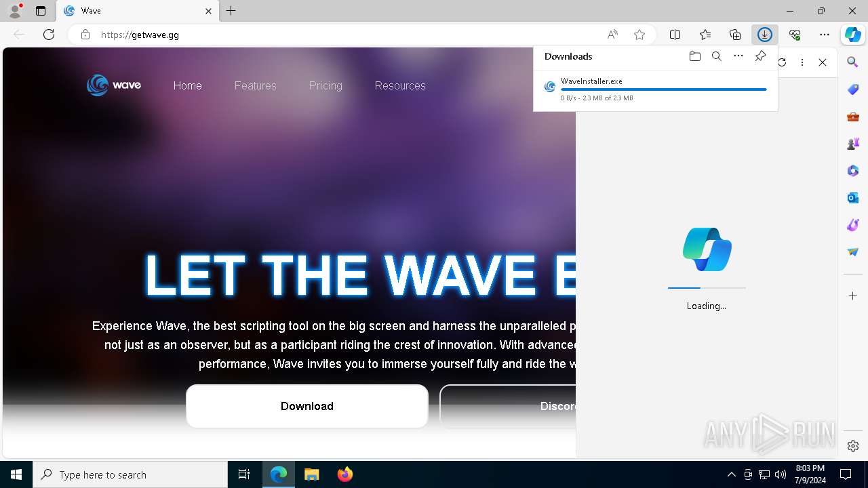The width and height of the screenshot is (868, 488).
Task: Open sidebar Designer icon
Action: [853, 225]
